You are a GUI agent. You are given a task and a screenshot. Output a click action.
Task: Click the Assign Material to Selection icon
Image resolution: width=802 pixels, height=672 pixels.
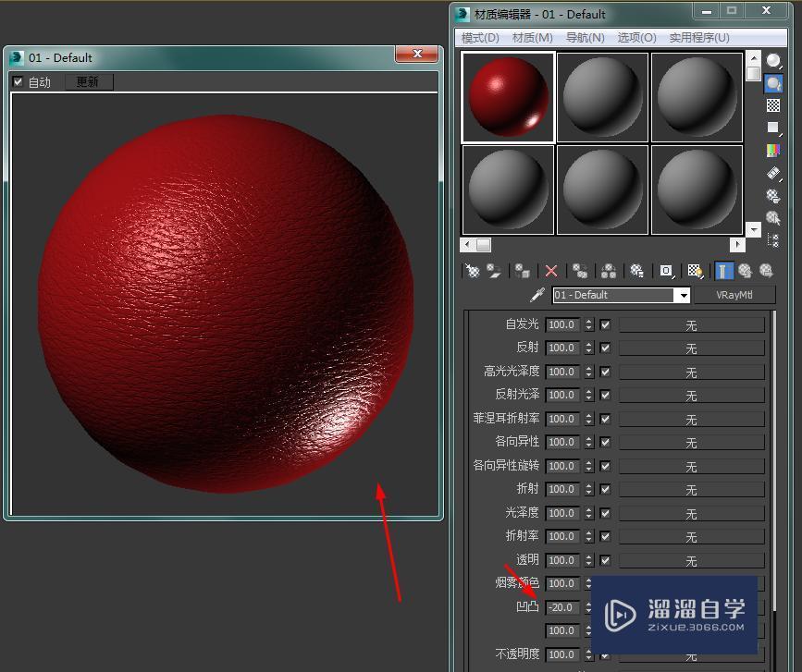pos(523,270)
